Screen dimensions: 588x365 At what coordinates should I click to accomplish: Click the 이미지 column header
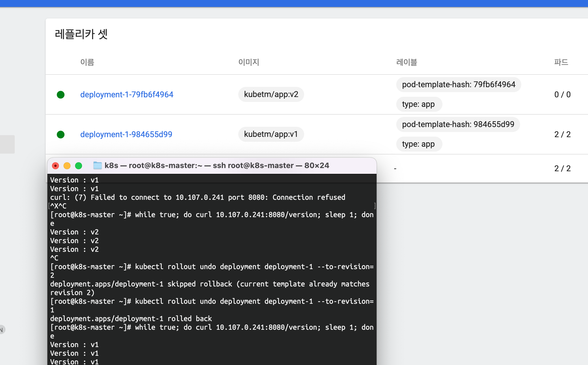(x=249, y=62)
